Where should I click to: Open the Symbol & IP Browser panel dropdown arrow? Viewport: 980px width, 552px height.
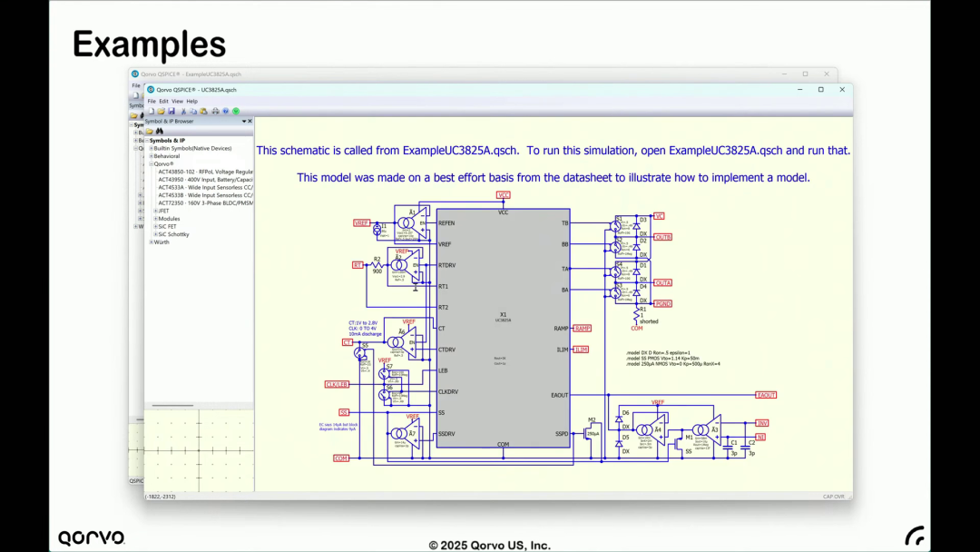click(244, 122)
